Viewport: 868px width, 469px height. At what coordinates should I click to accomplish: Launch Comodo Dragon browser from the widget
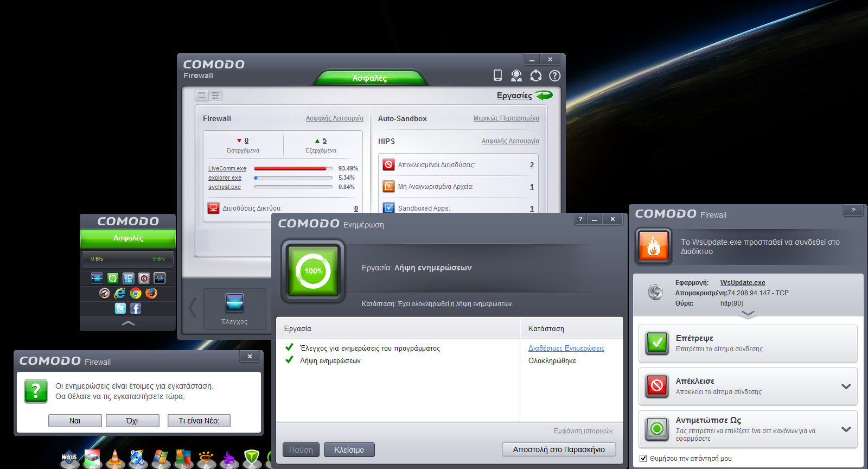point(104,293)
